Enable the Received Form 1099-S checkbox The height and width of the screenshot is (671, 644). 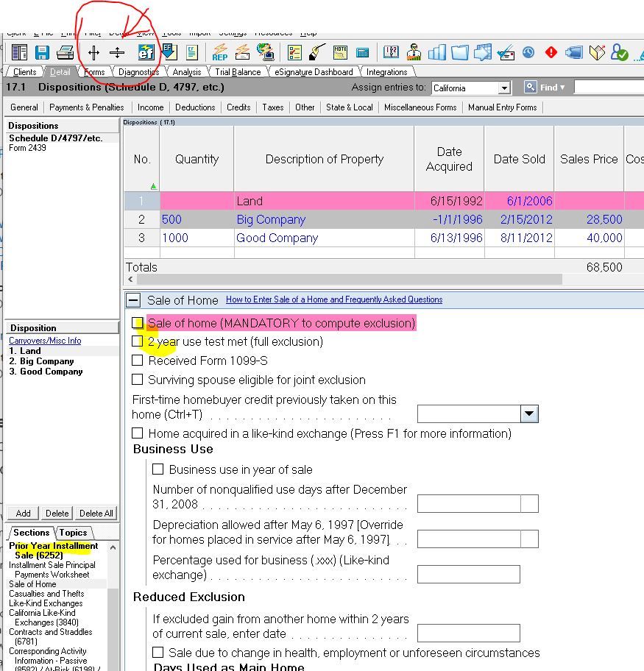138,361
